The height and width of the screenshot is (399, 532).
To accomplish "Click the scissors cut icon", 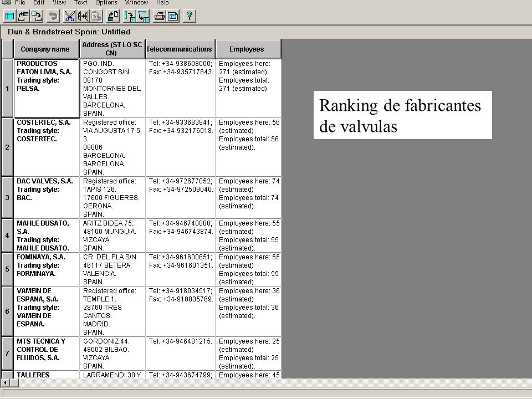I will (x=70, y=16).
